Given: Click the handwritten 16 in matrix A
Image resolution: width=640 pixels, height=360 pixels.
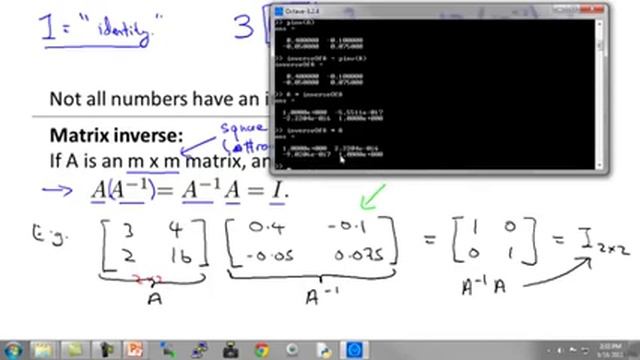Looking at the screenshot, I should [181, 256].
